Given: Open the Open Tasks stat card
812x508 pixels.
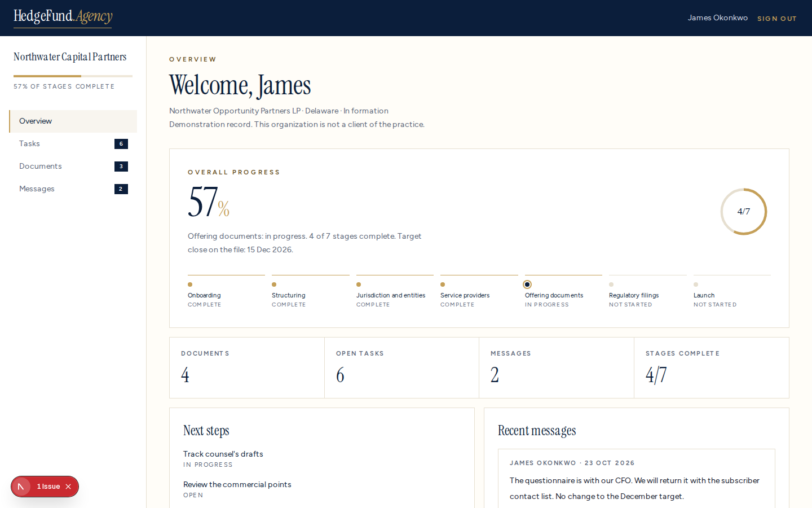Looking at the screenshot, I should tap(402, 368).
